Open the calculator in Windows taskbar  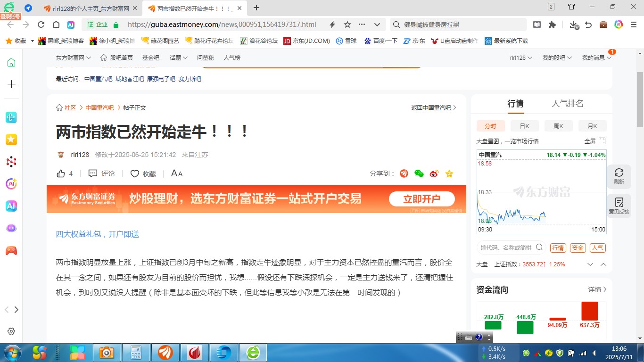[x=136, y=353]
